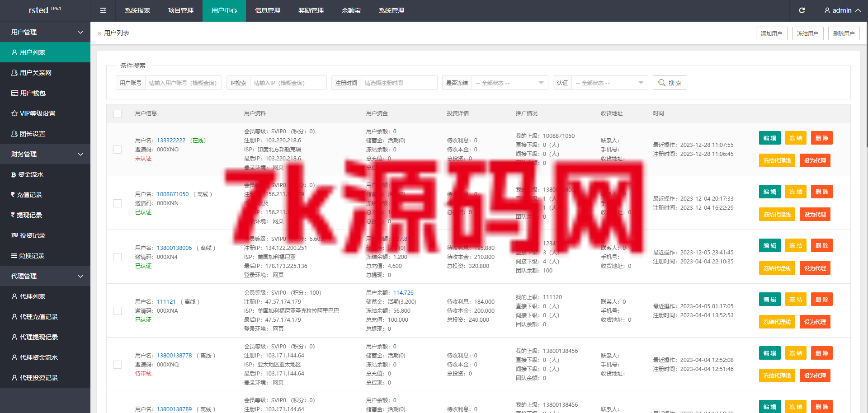This screenshot has width=868, height=413.
Task: Collapse the 代理管理 sidebar group
Action: pyautogui.click(x=45, y=276)
